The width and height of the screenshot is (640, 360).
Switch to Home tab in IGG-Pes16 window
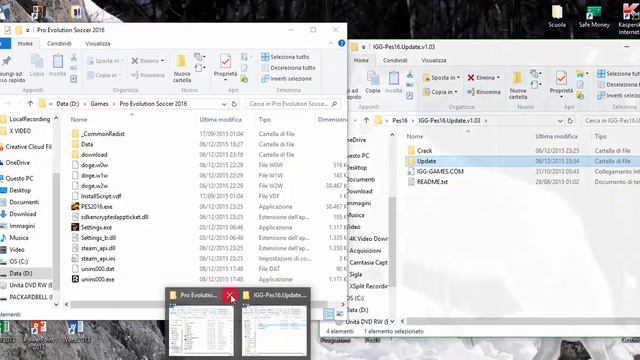[x=361, y=60]
